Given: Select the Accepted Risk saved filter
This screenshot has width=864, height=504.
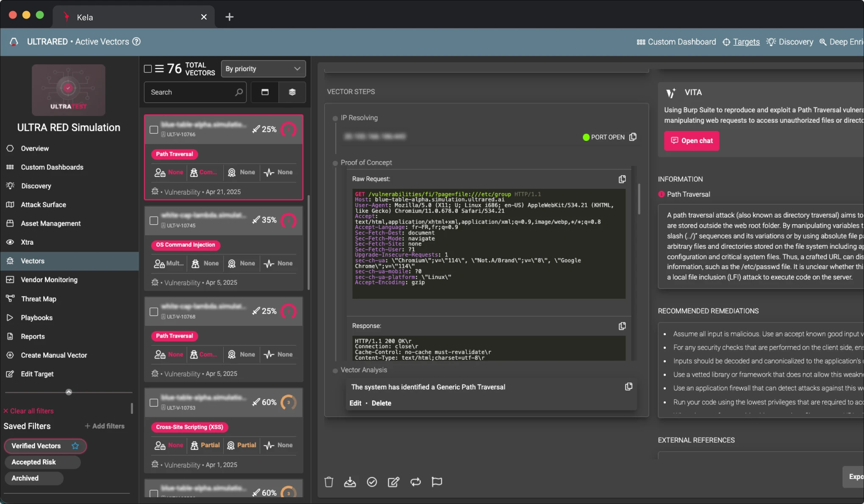Looking at the screenshot, I should [42, 462].
